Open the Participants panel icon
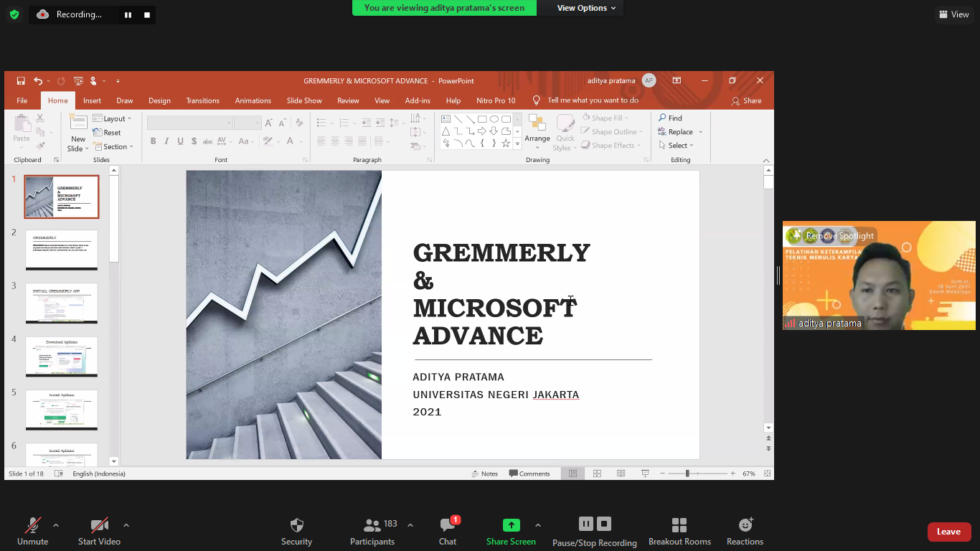This screenshot has width=980, height=551. click(372, 525)
